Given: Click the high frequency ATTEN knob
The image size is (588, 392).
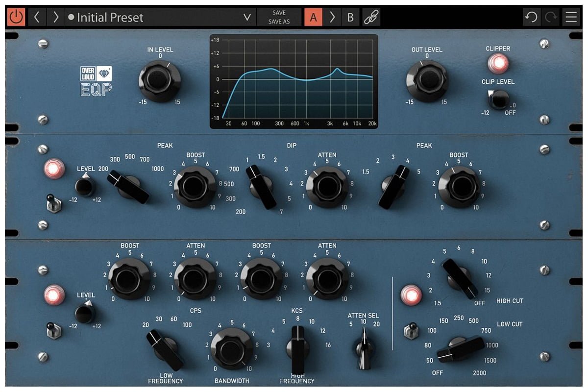Looking at the screenshot, I should tap(327, 279).
